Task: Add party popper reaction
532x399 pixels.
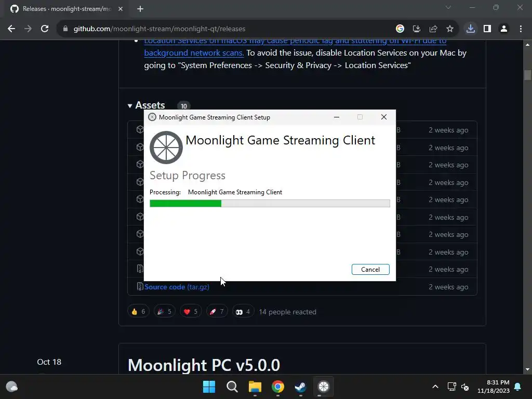Action: click(165, 312)
